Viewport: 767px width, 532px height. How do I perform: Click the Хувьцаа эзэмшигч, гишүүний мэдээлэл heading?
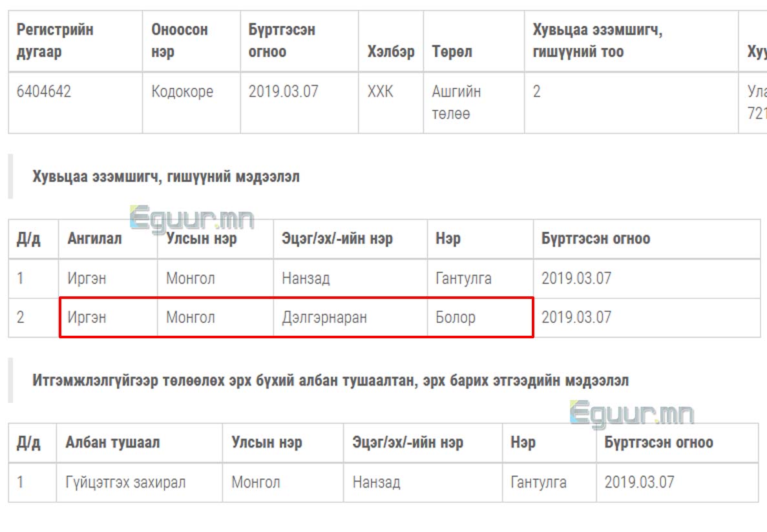pyautogui.click(x=166, y=176)
